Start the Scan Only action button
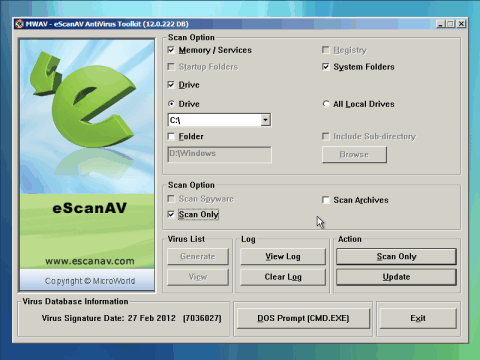480x360 pixels. pos(396,256)
